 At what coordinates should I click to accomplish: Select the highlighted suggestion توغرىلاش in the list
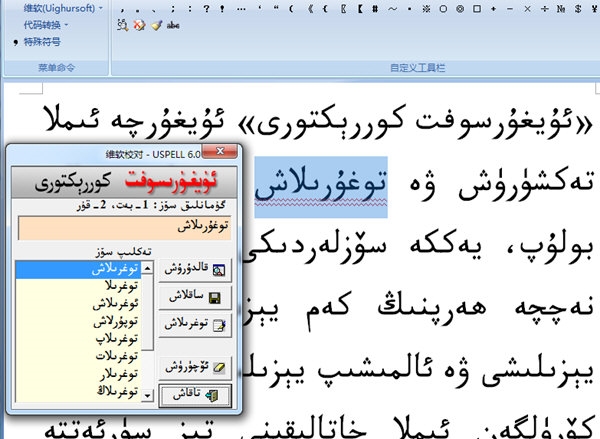point(78,269)
